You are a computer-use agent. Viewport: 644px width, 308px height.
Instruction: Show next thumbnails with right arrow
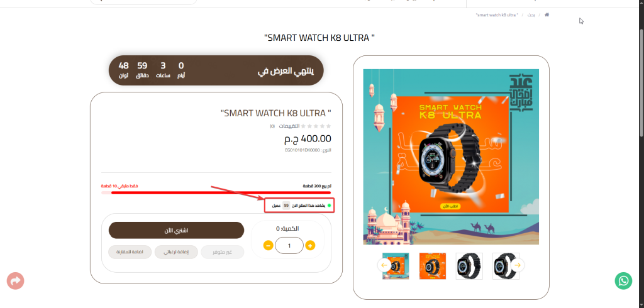518,266
